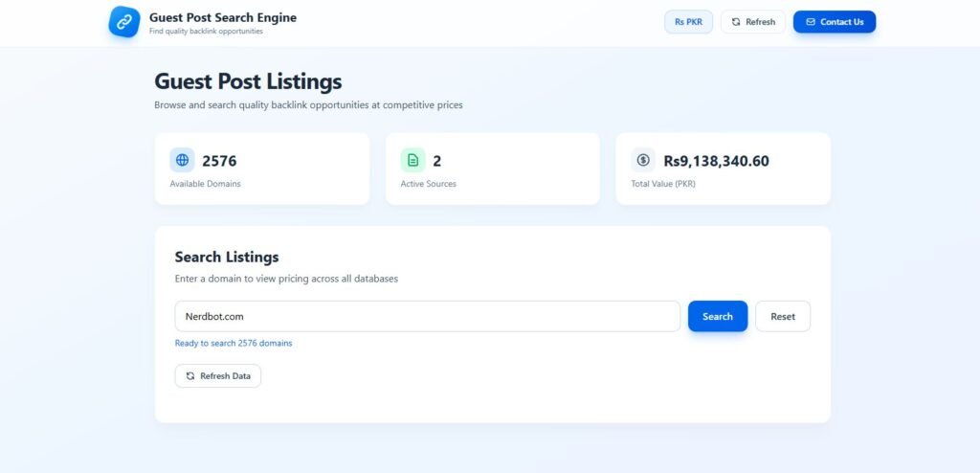Click the refresh icon inside Refresh Data
This screenshot has height=473, width=980.
(x=190, y=376)
